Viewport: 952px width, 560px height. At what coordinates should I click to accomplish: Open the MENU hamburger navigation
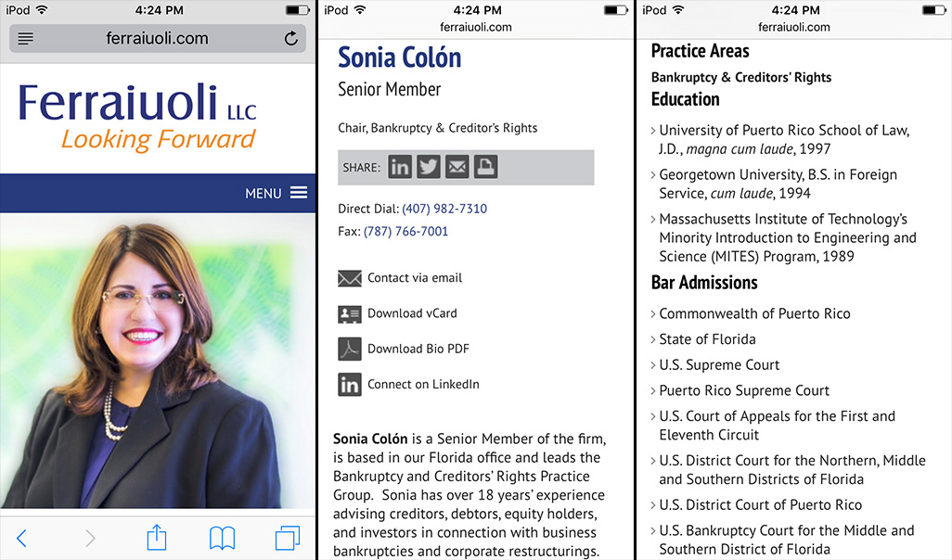276,193
